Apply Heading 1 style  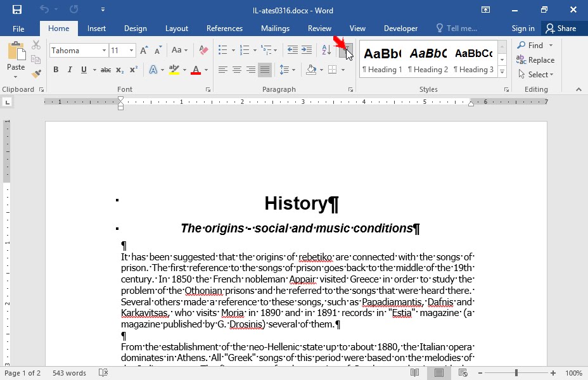coord(383,60)
